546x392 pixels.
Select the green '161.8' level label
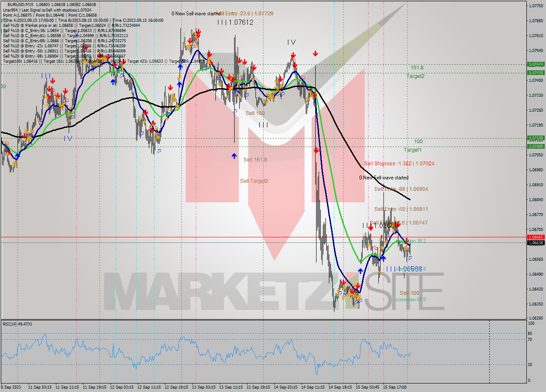417,68
